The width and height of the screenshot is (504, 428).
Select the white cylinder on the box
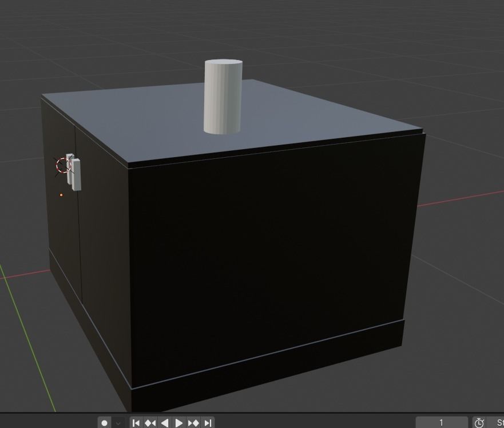223,97
